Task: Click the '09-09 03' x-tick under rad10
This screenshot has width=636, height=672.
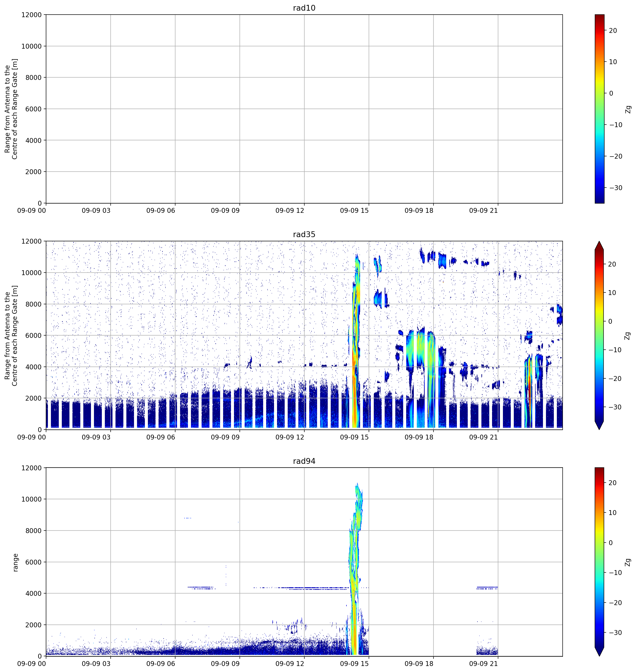Action: click(x=96, y=210)
